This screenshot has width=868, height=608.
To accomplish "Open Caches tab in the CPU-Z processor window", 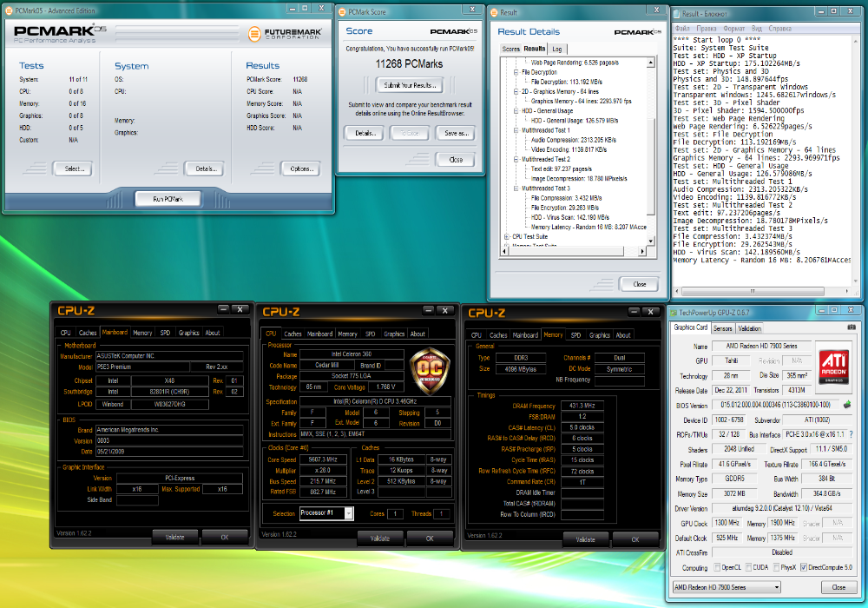I will (x=293, y=334).
